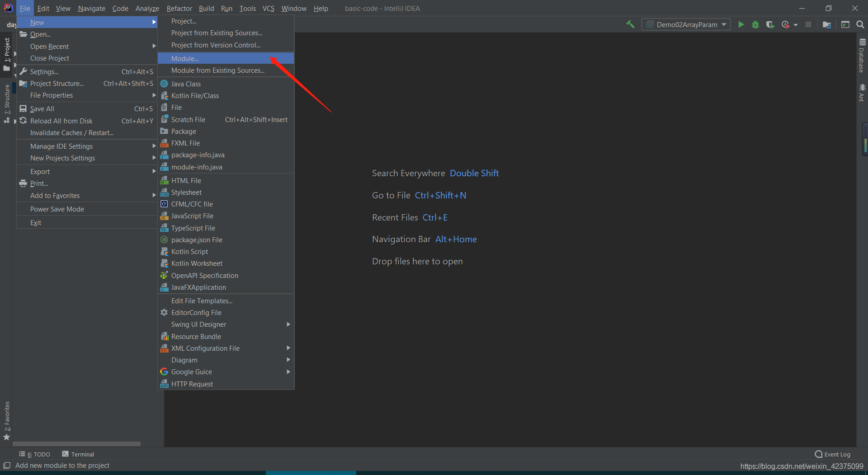868x475 pixels.
Task: Open the Event Log
Action: point(832,454)
